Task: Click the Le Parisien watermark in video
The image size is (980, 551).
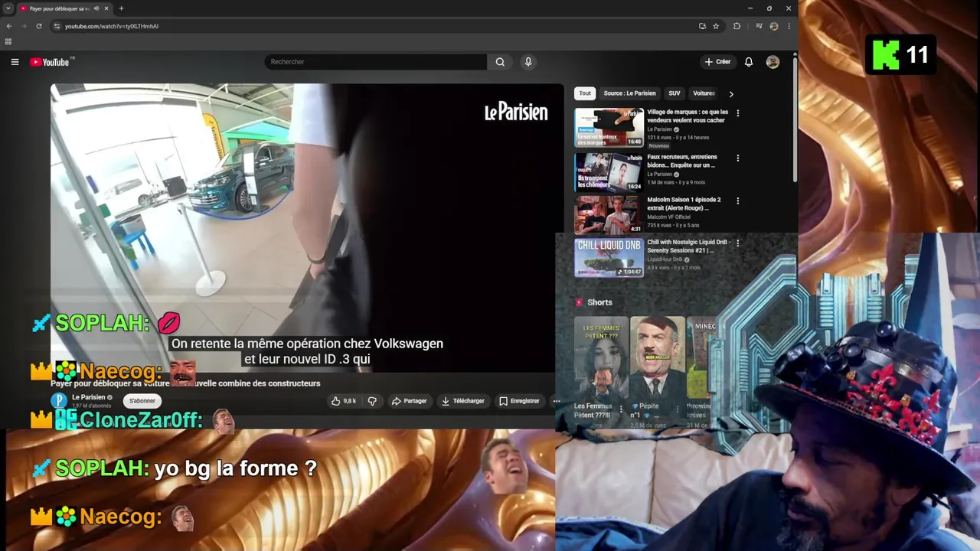Action: [x=516, y=112]
